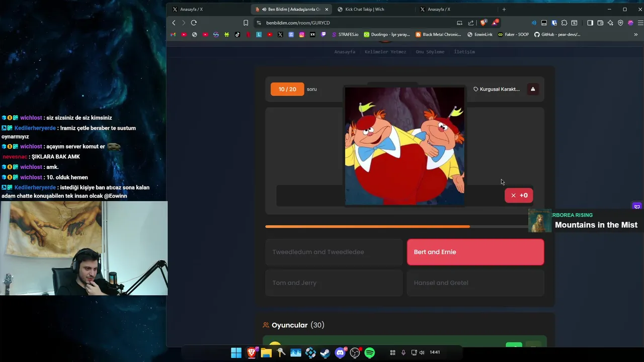The height and width of the screenshot is (362, 644).
Task: Open the GitHub pear-devs bookmark
Action: click(557, 35)
